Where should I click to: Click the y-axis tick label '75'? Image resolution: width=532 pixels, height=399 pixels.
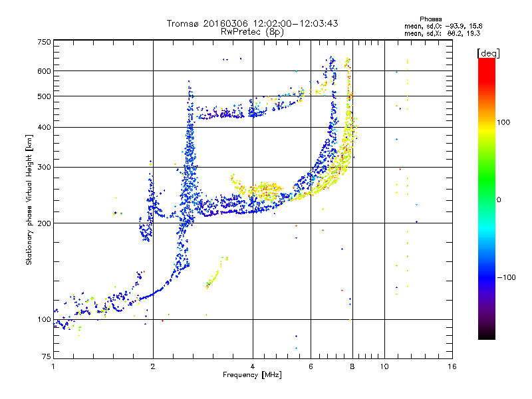tap(47, 356)
